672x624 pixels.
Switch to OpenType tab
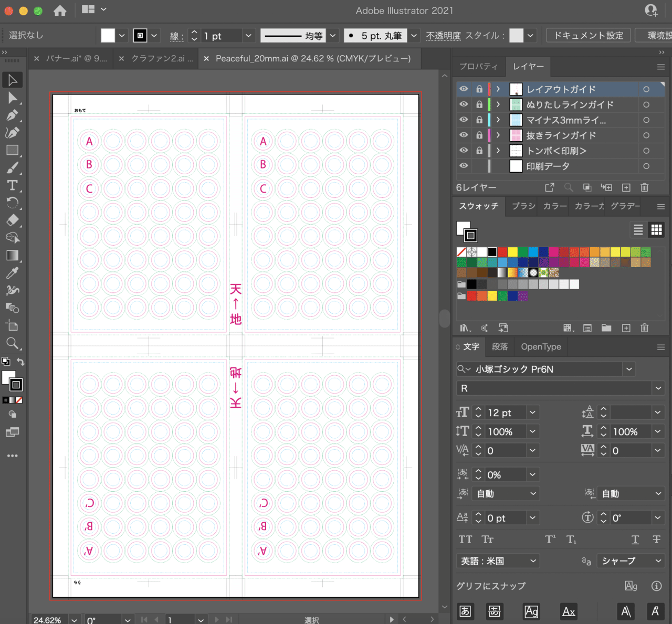541,347
